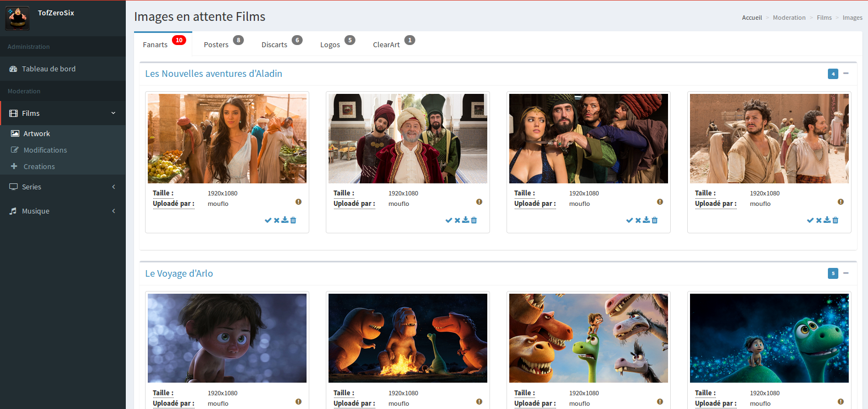Approve the Aladin fanart with the knife scene
This screenshot has height=409, width=868.
[x=630, y=220]
